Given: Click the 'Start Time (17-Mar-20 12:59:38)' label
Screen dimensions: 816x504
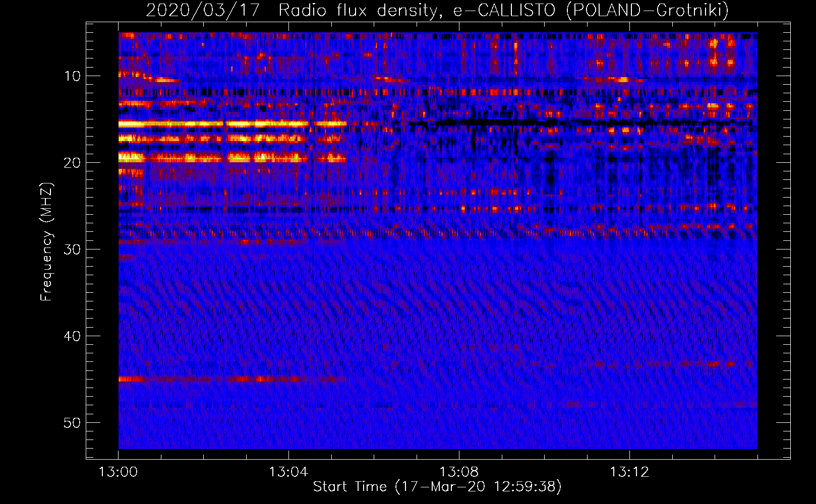Looking at the screenshot, I should click(x=437, y=487).
